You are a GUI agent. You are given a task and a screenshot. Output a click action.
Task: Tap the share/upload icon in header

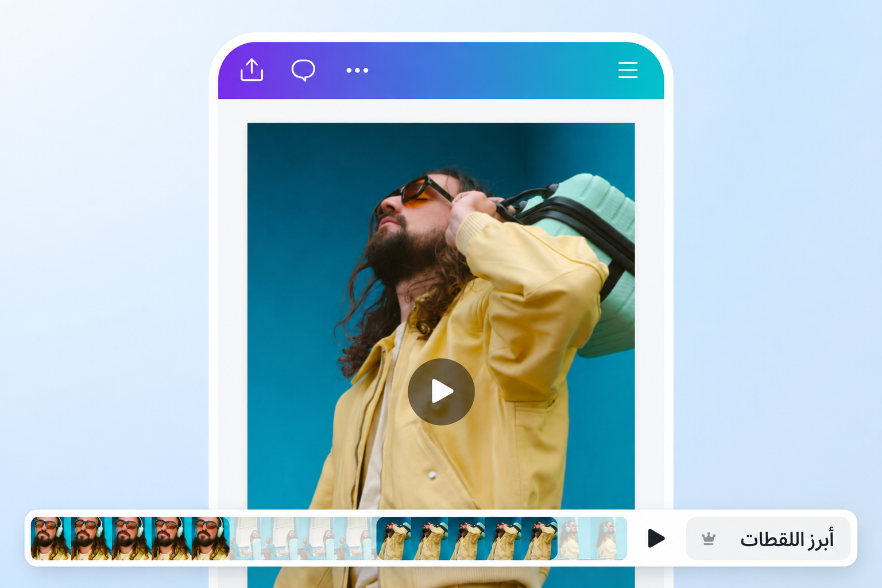click(252, 70)
